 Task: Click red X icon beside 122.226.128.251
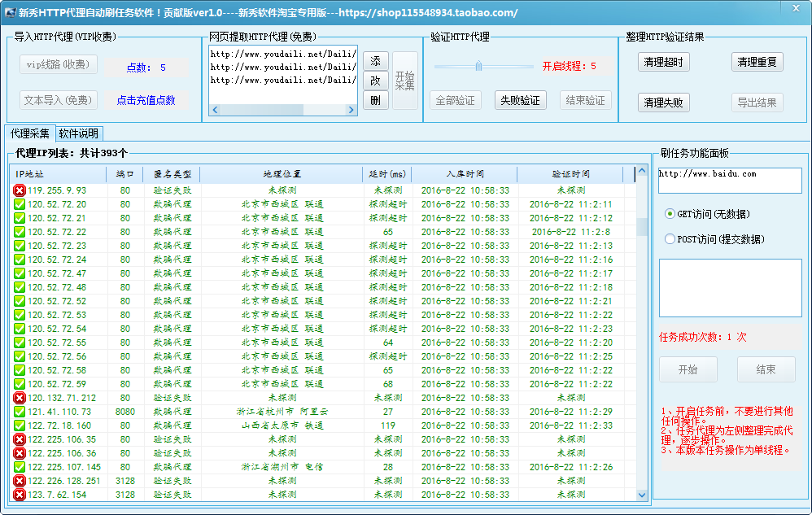20,481
